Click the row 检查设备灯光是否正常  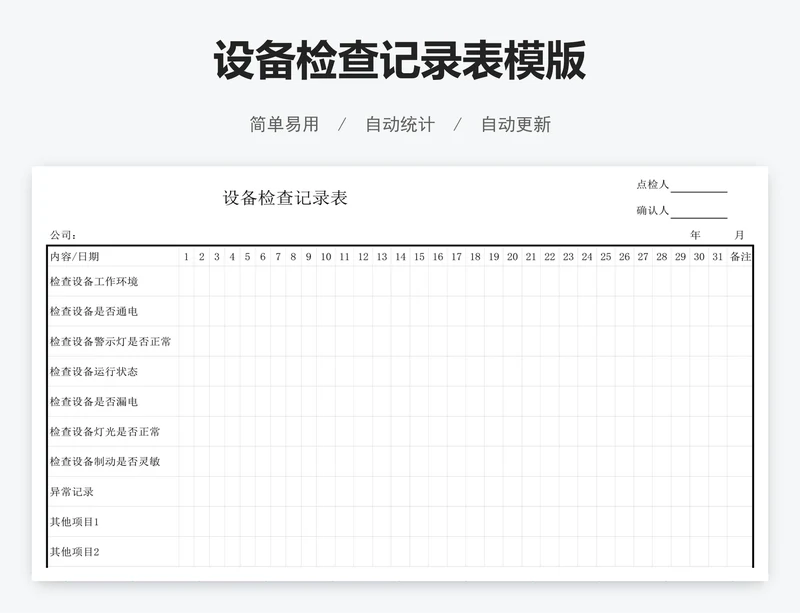[400, 432]
